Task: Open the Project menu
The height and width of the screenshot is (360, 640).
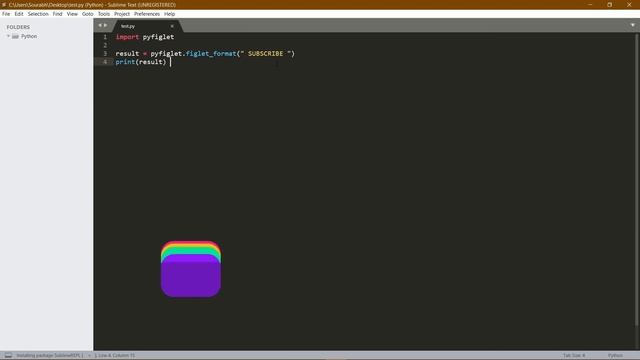Action: click(122, 14)
